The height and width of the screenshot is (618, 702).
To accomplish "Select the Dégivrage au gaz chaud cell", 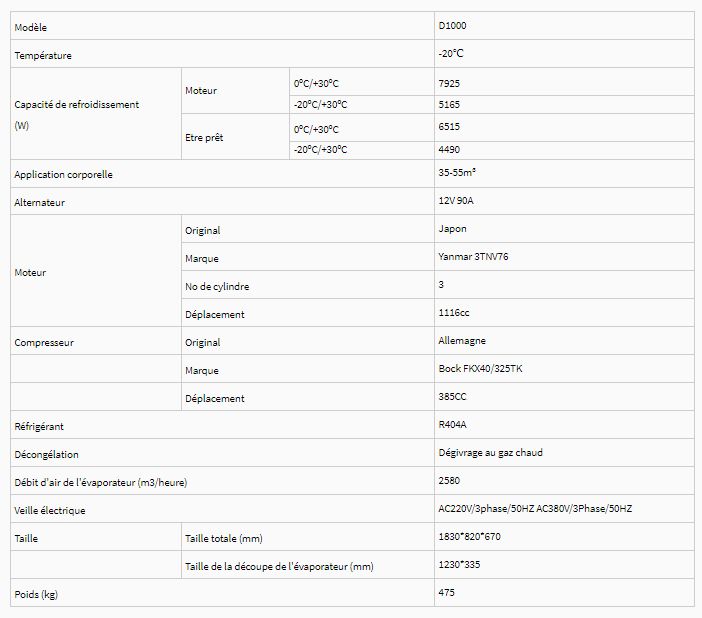I will tap(490, 453).
